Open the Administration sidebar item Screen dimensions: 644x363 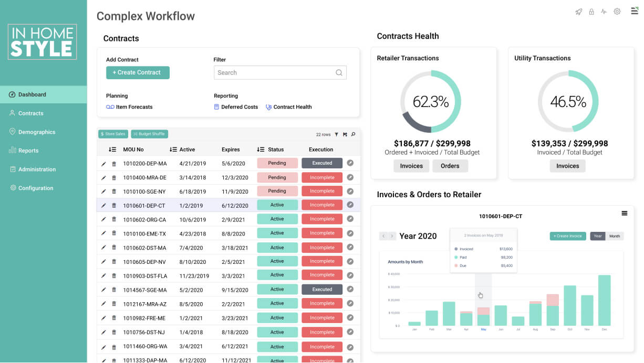tap(37, 169)
